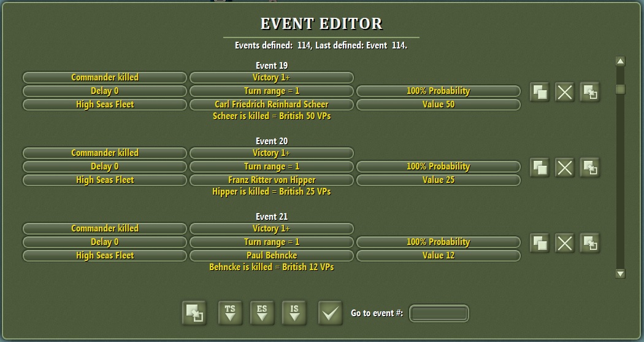644x342 pixels.
Task: Edit Event 20 'Delay 0' setting
Action: pos(105,167)
